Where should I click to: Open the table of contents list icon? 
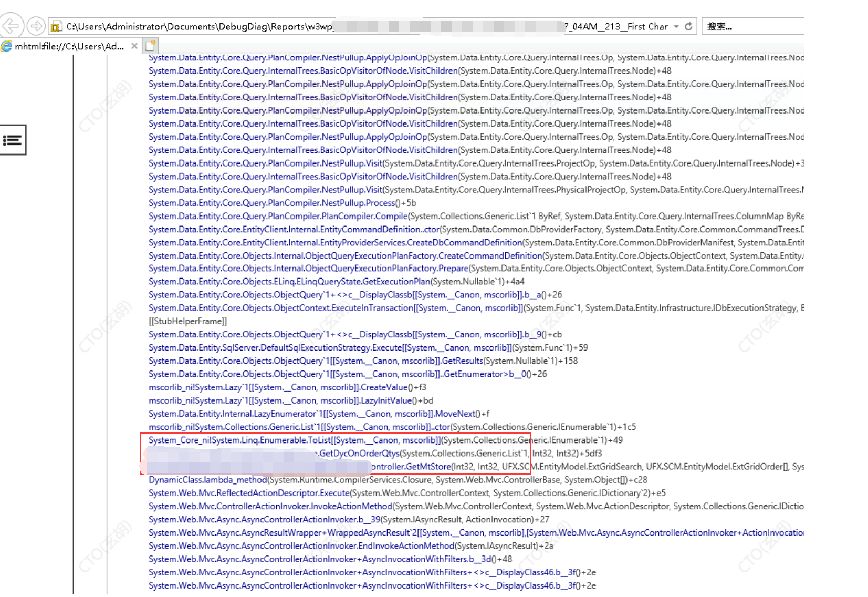click(13, 140)
